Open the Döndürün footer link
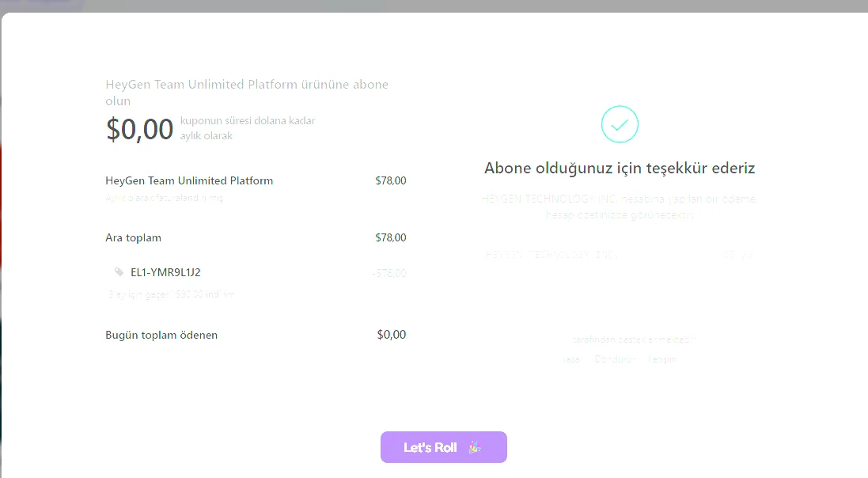The image size is (868, 478). [x=615, y=359]
